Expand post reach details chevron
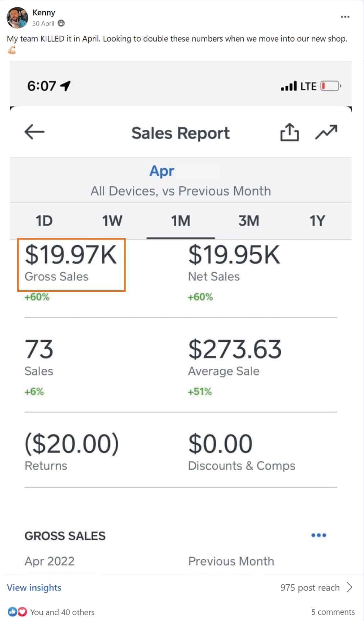This screenshot has height=621, width=364. (349, 587)
